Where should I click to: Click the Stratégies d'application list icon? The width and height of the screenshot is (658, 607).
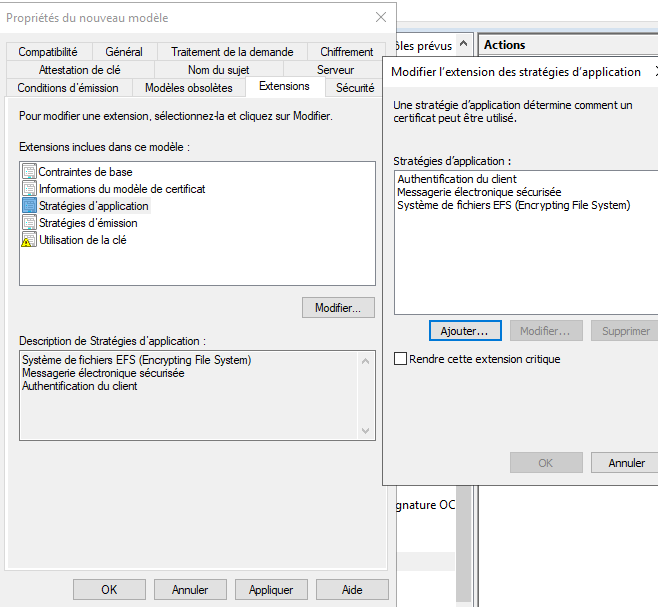29,206
